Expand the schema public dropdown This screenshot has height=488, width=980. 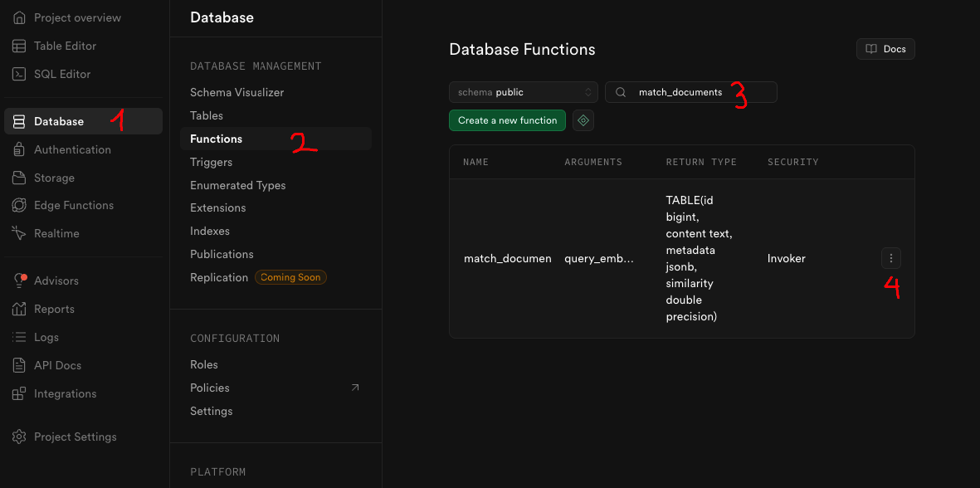pyautogui.click(x=523, y=92)
